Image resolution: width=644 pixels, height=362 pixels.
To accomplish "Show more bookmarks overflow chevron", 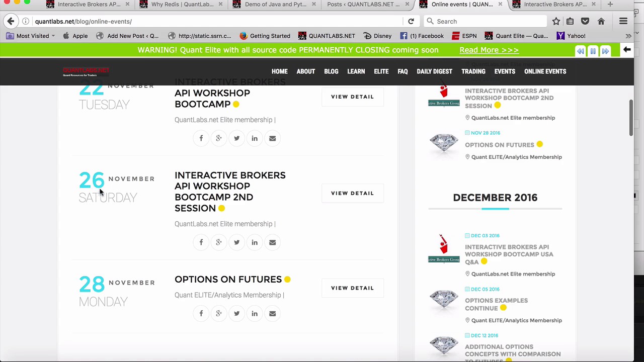I will [x=628, y=36].
